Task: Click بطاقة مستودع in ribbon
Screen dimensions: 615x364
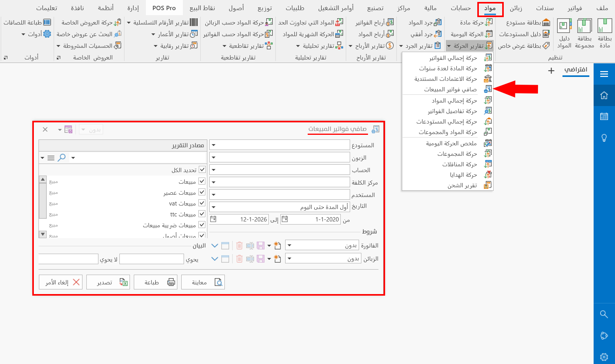Action: point(528,23)
